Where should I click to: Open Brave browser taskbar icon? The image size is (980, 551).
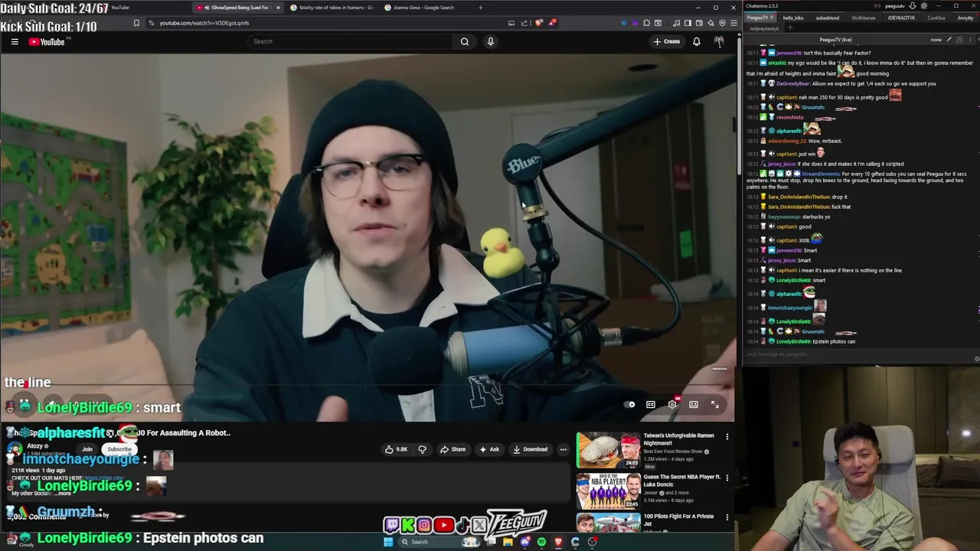(558, 542)
